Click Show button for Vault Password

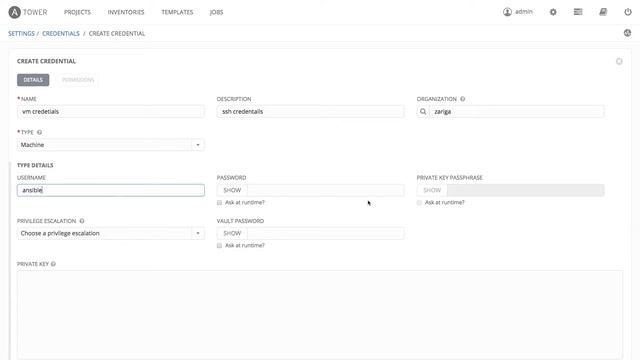pyautogui.click(x=232, y=233)
